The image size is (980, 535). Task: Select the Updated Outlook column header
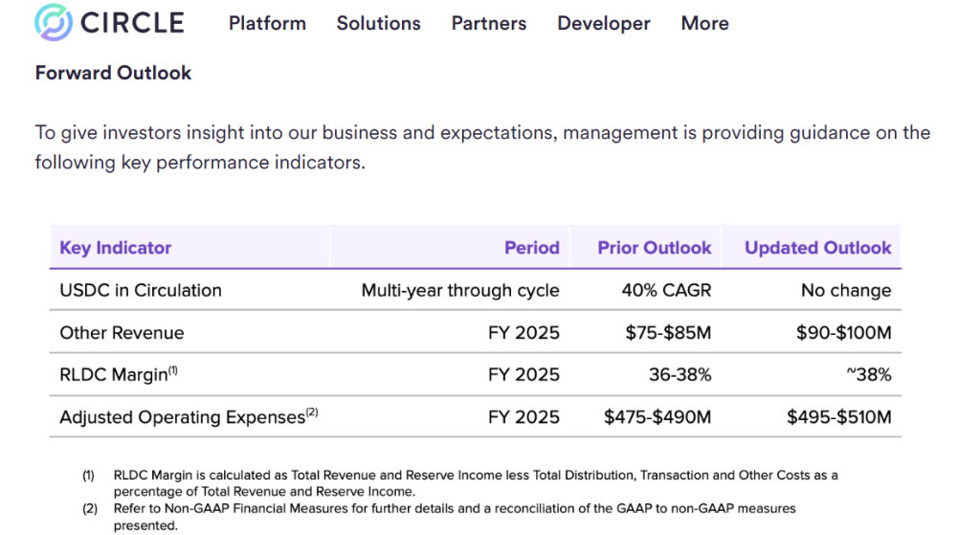tap(818, 248)
